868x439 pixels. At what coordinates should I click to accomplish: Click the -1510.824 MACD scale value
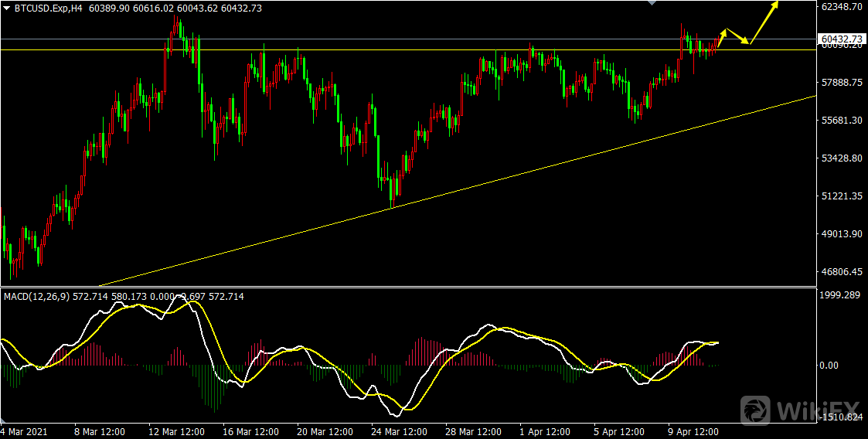coord(842,417)
